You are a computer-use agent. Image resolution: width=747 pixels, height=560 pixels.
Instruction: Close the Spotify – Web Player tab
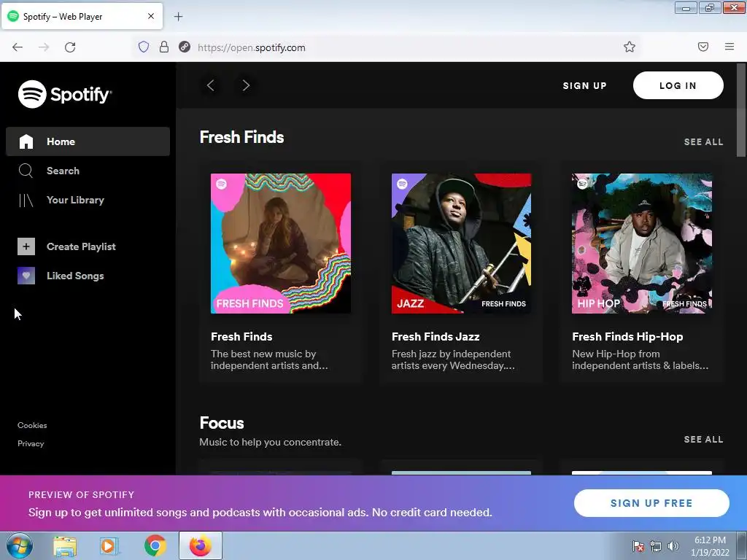pos(151,16)
